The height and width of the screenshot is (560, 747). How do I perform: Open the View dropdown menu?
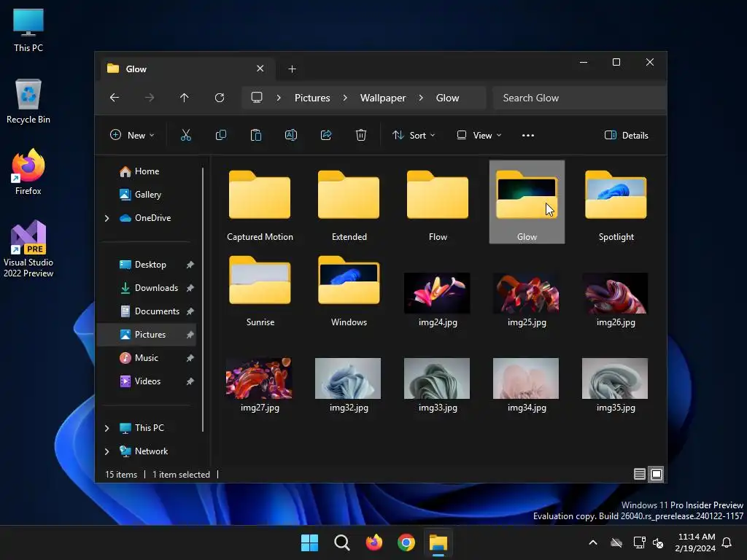pos(479,135)
